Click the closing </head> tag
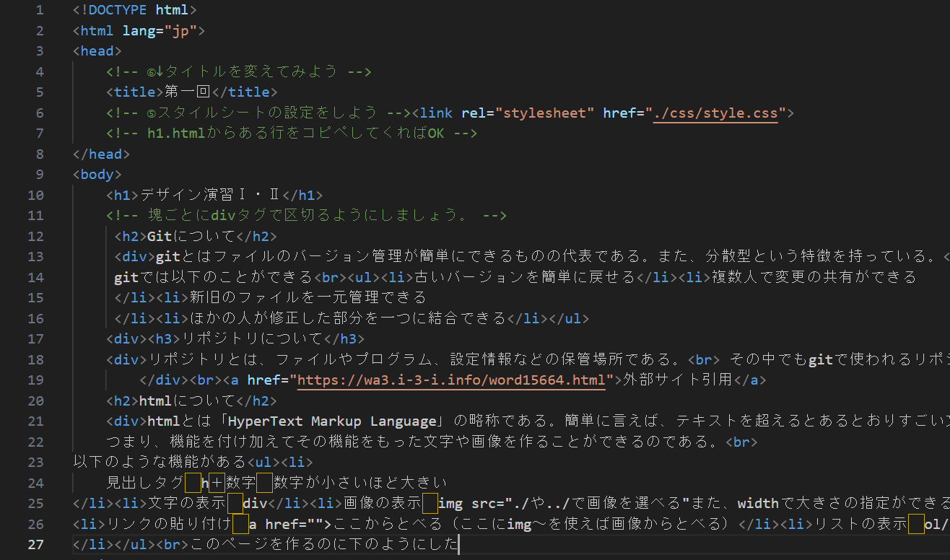Screen dimensions: 950x560 coord(102,154)
